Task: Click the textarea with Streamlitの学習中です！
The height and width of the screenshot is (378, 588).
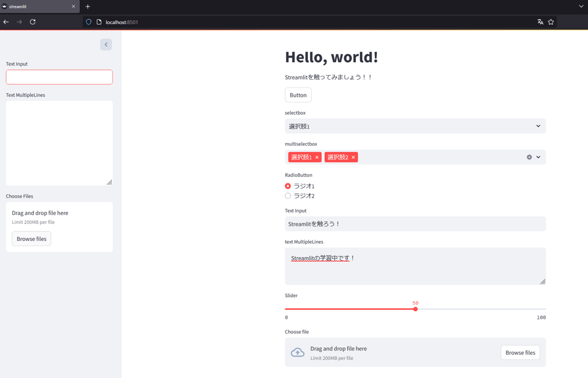Action: point(415,266)
